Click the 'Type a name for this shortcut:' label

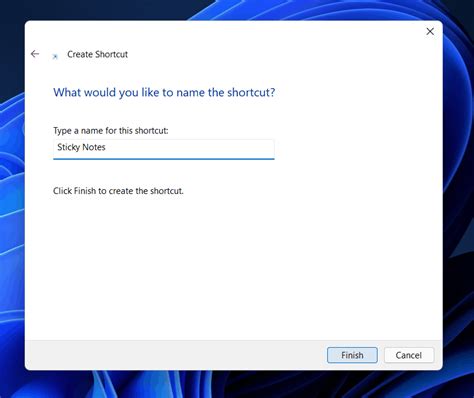(111, 131)
